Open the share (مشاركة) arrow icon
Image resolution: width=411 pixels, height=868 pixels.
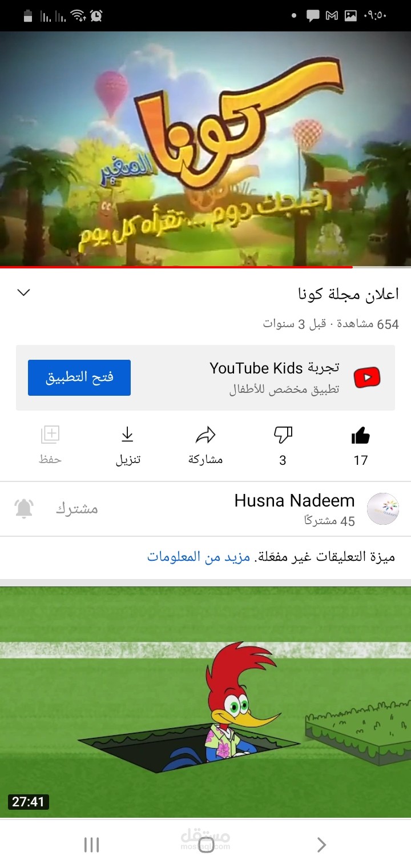pyautogui.click(x=205, y=436)
